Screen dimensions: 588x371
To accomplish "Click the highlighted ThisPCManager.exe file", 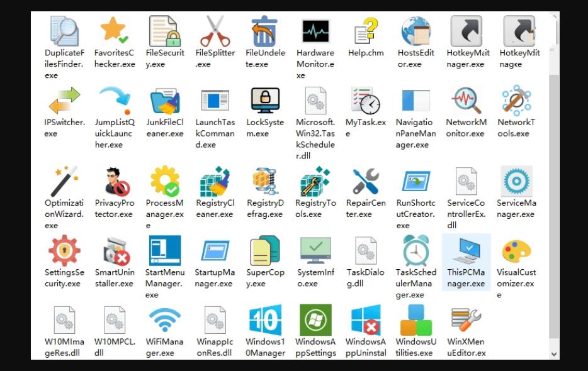I will point(466,260).
